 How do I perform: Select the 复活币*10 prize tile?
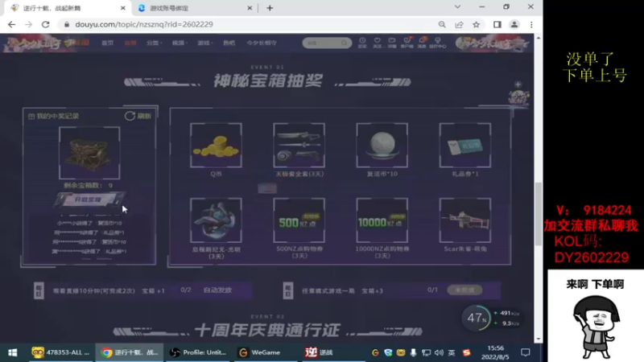coord(382,146)
